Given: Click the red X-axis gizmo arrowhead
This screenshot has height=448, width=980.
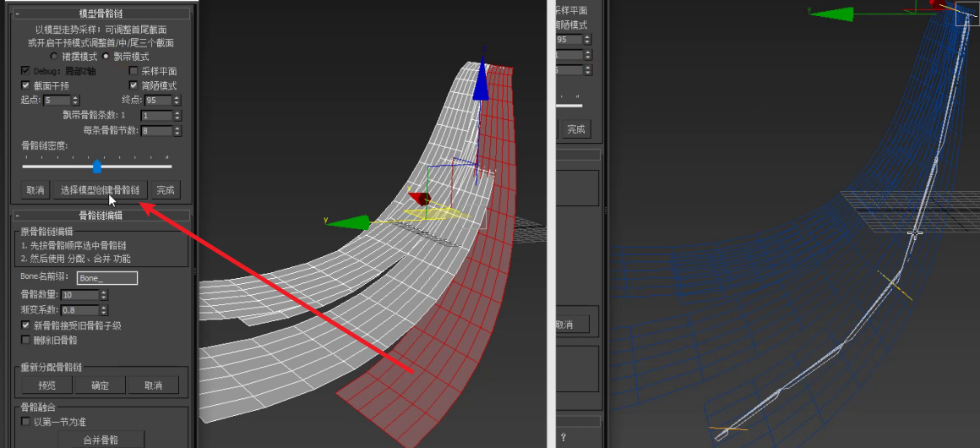Looking at the screenshot, I should click(420, 199).
